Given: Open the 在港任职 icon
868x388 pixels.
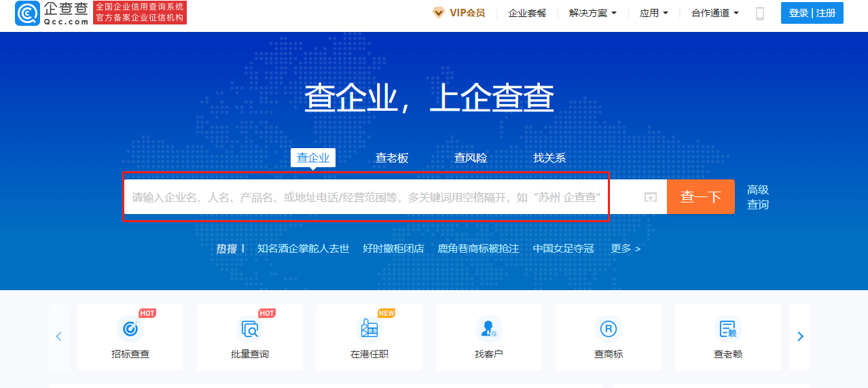Looking at the screenshot, I should 369,328.
